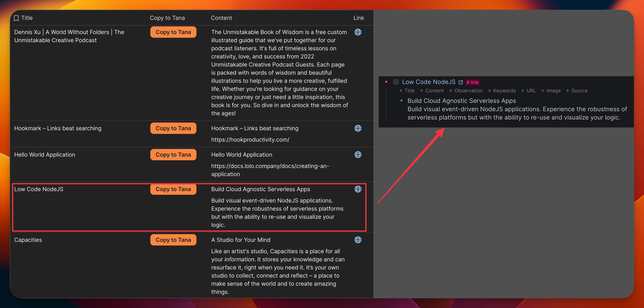Open globe link for Dennis Xu podcast row
The image size is (644, 308).
pyautogui.click(x=358, y=32)
